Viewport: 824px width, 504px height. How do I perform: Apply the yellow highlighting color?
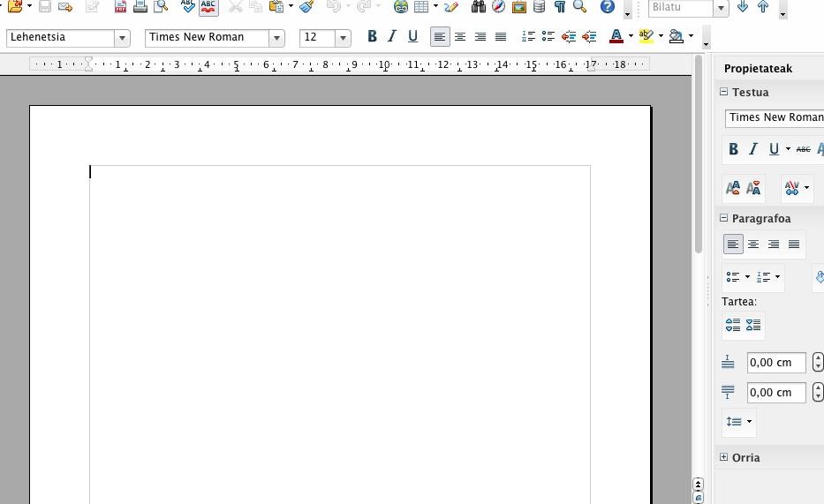point(646,36)
